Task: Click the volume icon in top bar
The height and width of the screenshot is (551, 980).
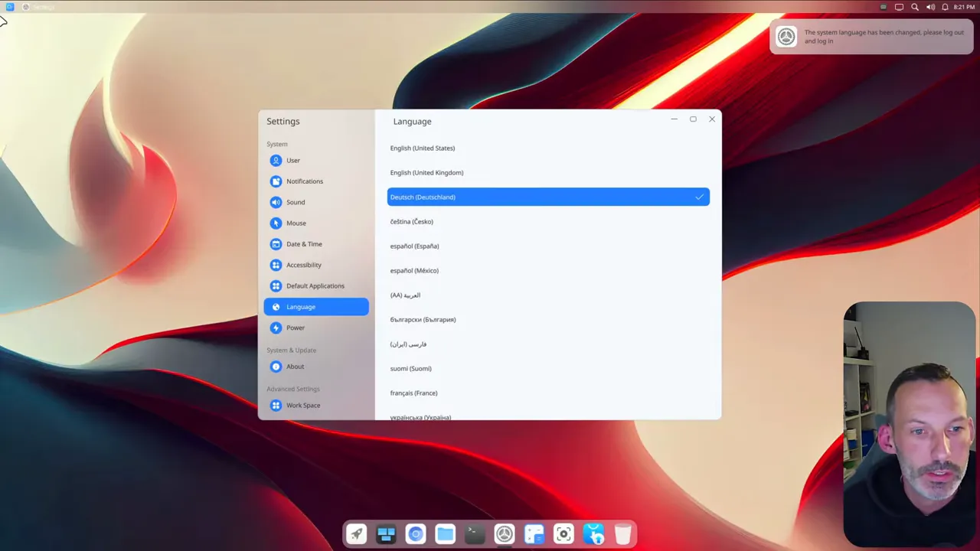Action: [930, 7]
